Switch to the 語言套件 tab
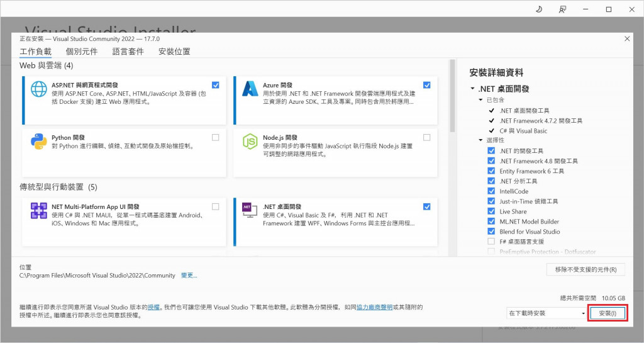 128,52
